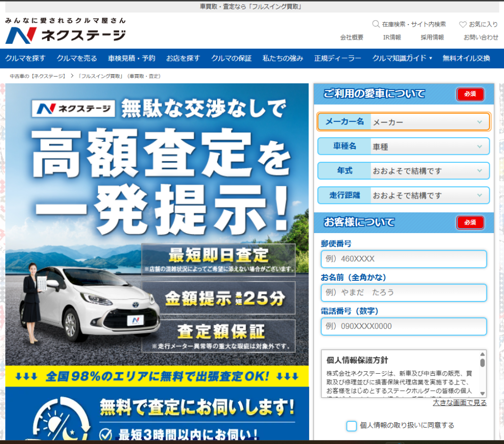The image size is (504, 444).
Task: Select 無料オイル交換 in the nav bar
Action: [x=466, y=58]
